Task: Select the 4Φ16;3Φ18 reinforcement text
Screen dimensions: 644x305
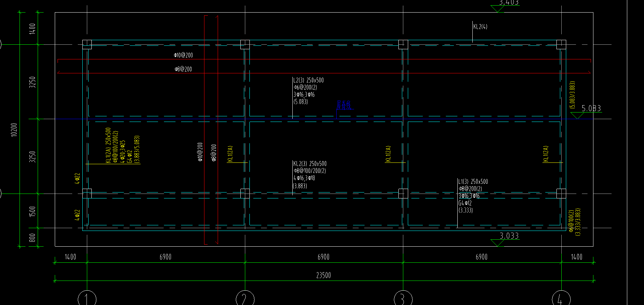Action: (304, 178)
